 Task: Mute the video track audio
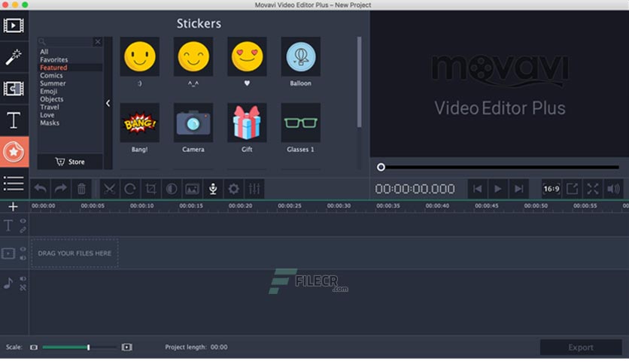[x=23, y=258]
